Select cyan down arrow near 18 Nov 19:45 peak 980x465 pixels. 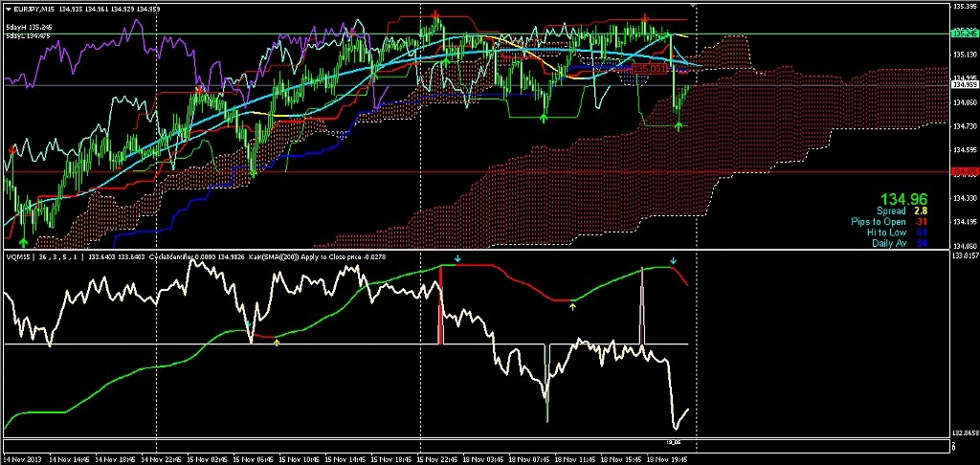click(673, 260)
